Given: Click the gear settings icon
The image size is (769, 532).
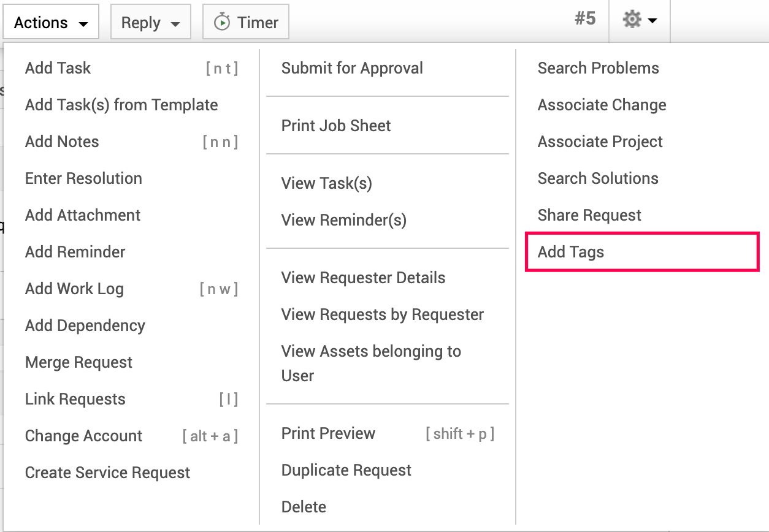Looking at the screenshot, I should click(633, 20).
